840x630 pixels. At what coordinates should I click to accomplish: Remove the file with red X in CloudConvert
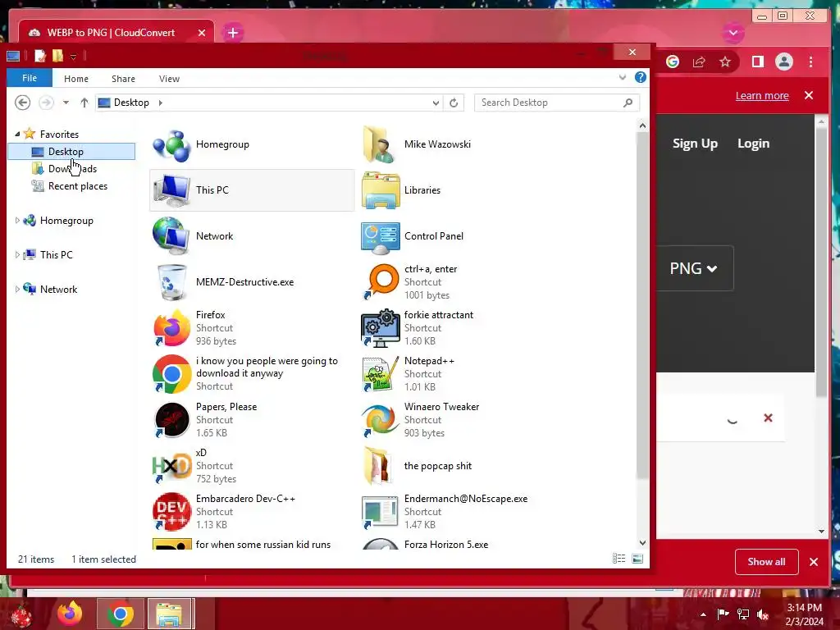(768, 418)
